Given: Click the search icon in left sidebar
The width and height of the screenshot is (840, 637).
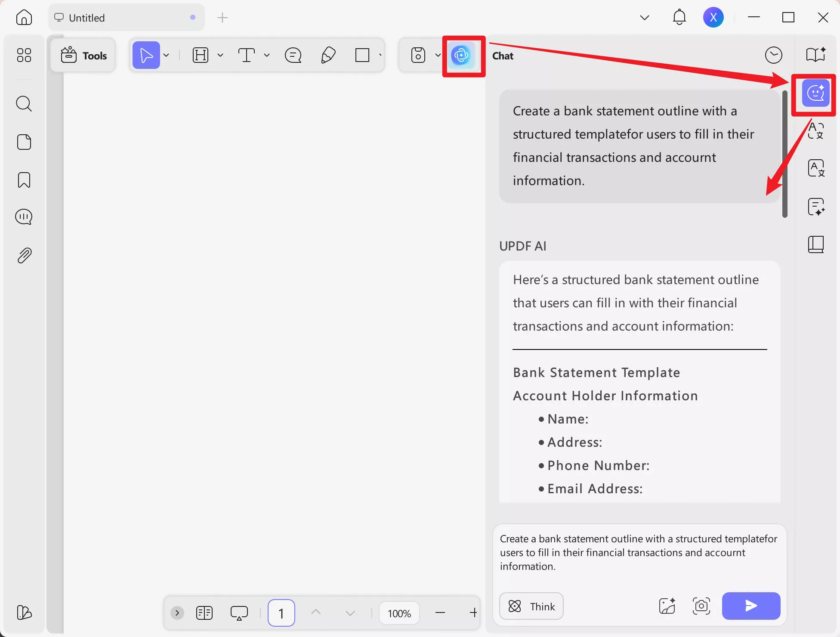Looking at the screenshot, I should [24, 104].
